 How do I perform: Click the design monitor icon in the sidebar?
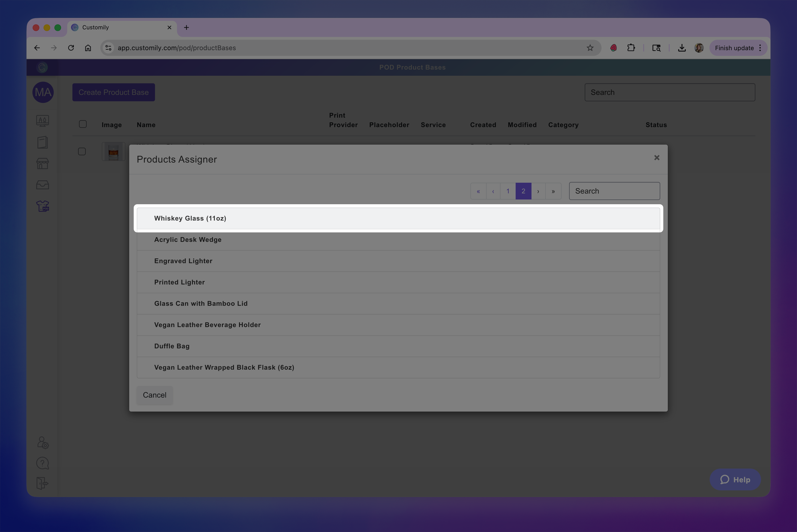pyautogui.click(x=43, y=121)
